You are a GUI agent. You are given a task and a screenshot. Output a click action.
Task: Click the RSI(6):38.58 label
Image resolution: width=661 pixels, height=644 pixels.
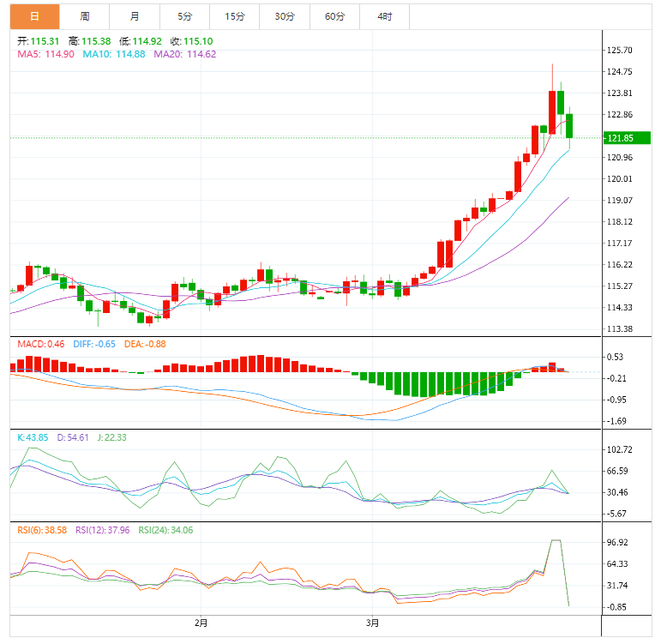point(42,530)
